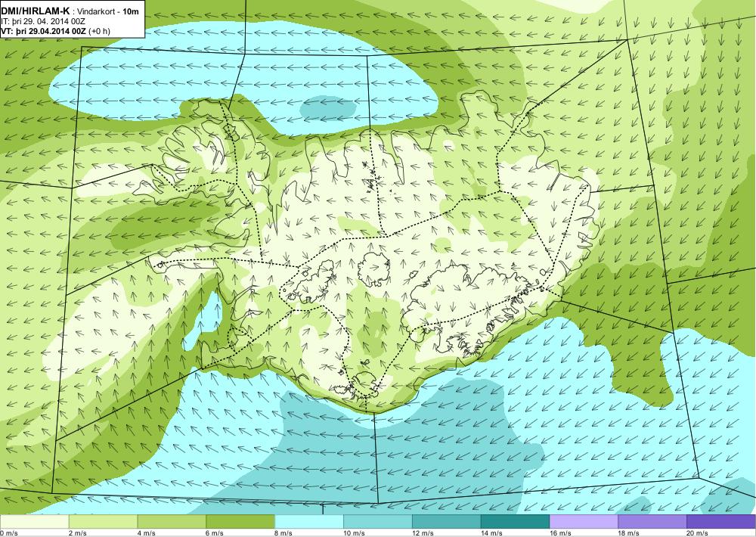
Task: Click the pale yellow 0–2 m/s legend swatch
Action: coord(34,522)
